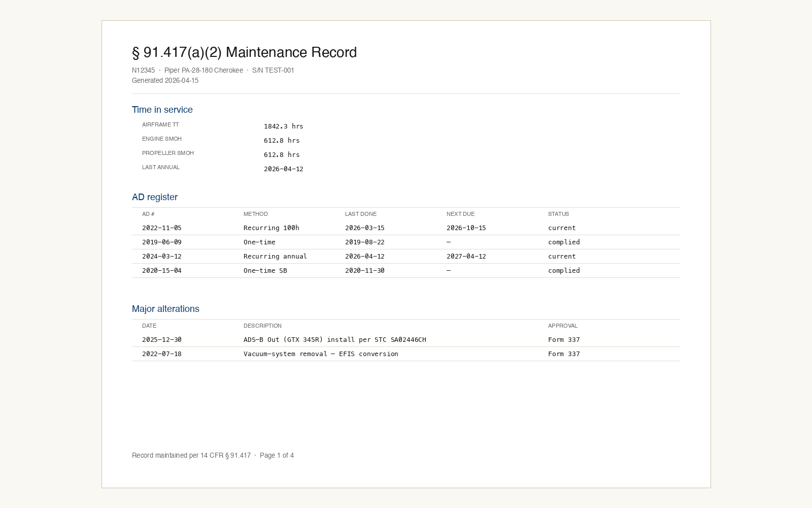Screen dimensions: 812x508
Task: Click the Time in service heading
Action: pos(162,110)
